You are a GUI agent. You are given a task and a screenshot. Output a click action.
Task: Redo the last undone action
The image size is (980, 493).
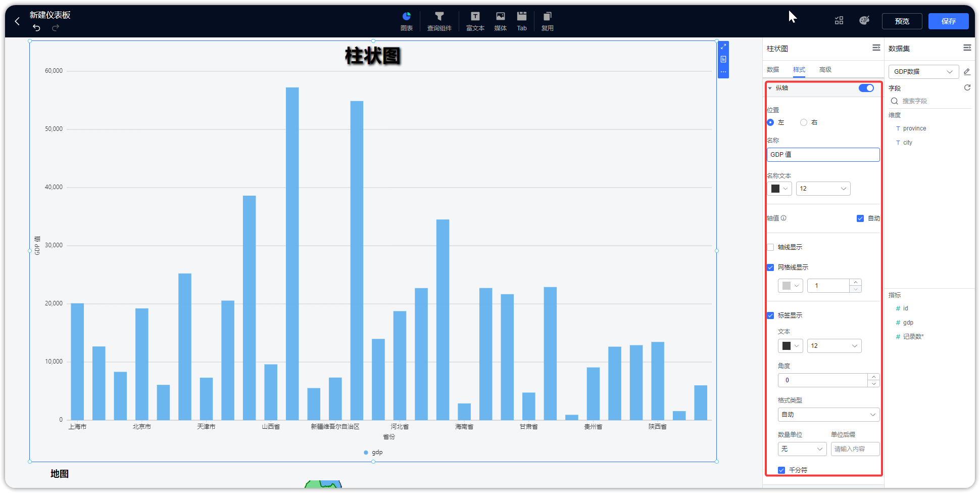[56, 28]
